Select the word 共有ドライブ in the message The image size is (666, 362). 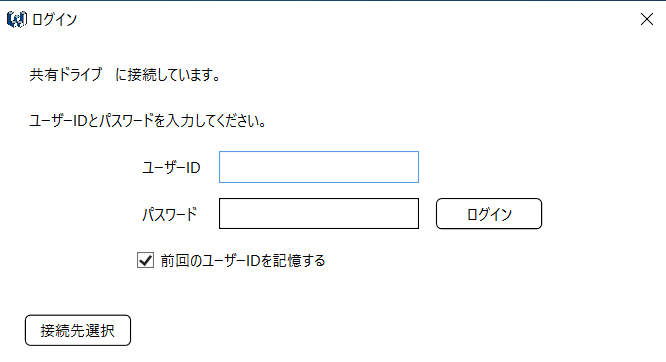point(66,75)
